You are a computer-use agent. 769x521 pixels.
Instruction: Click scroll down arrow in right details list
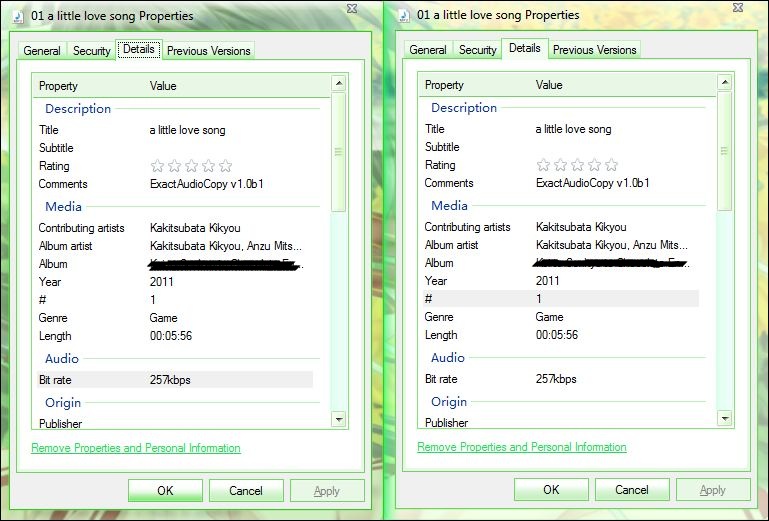click(x=725, y=418)
